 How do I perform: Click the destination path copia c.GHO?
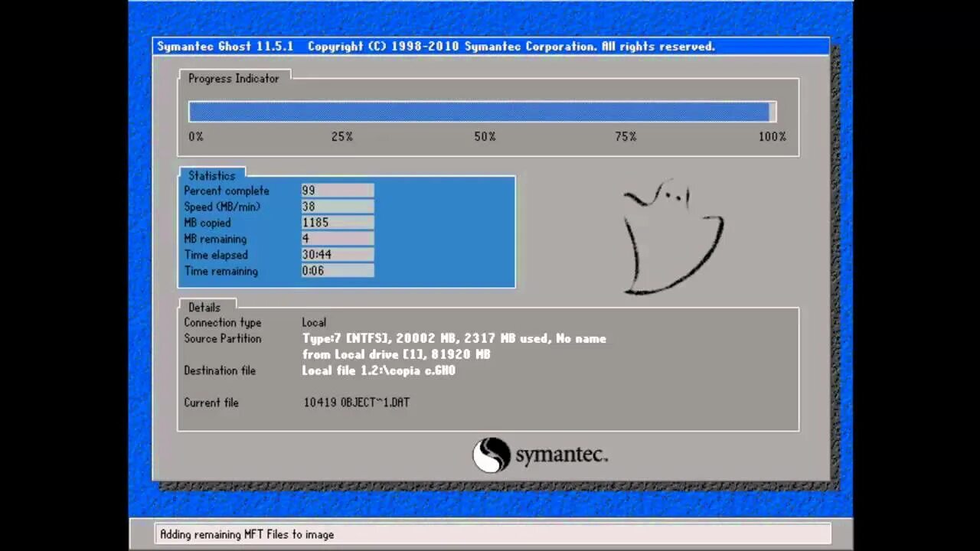(x=379, y=370)
